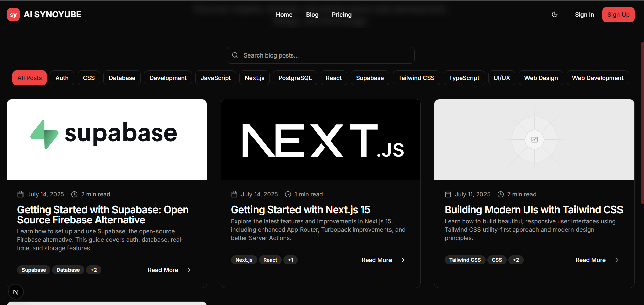This screenshot has width=644, height=305.
Task: Click +2 tag on Tailwind card
Action: point(516,260)
